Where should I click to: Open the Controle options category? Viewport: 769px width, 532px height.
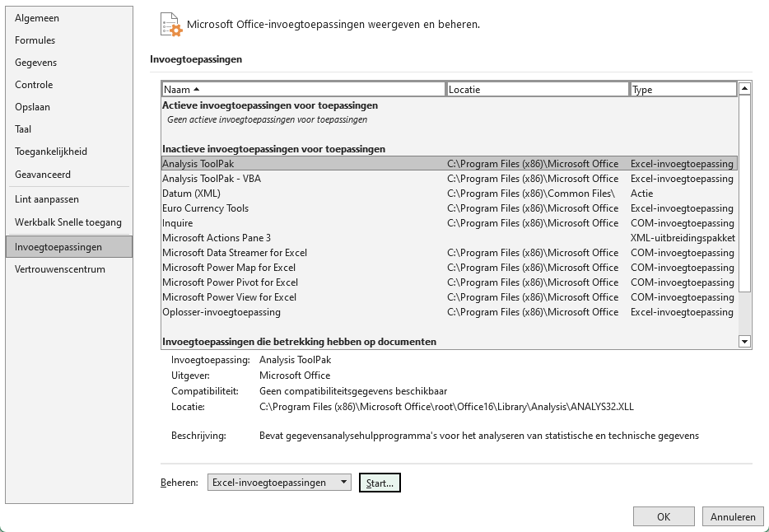(x=68, y=84)
